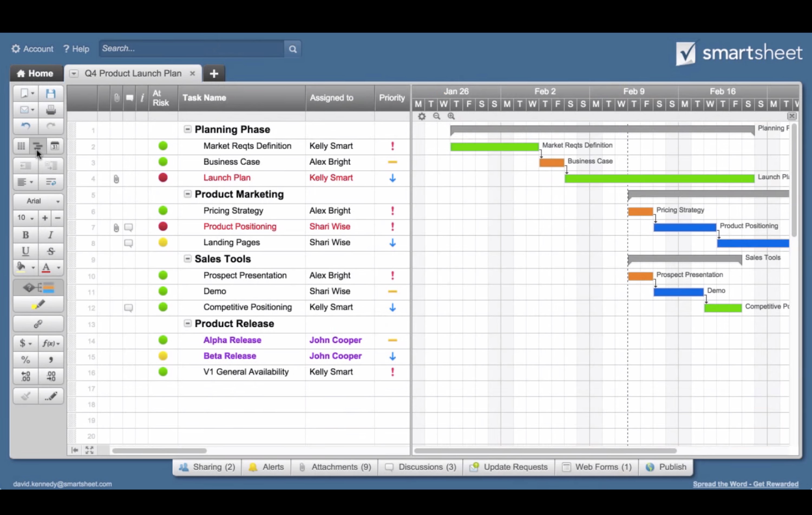Zoom in on the Gantt timeline

click(x=451, y=116)
